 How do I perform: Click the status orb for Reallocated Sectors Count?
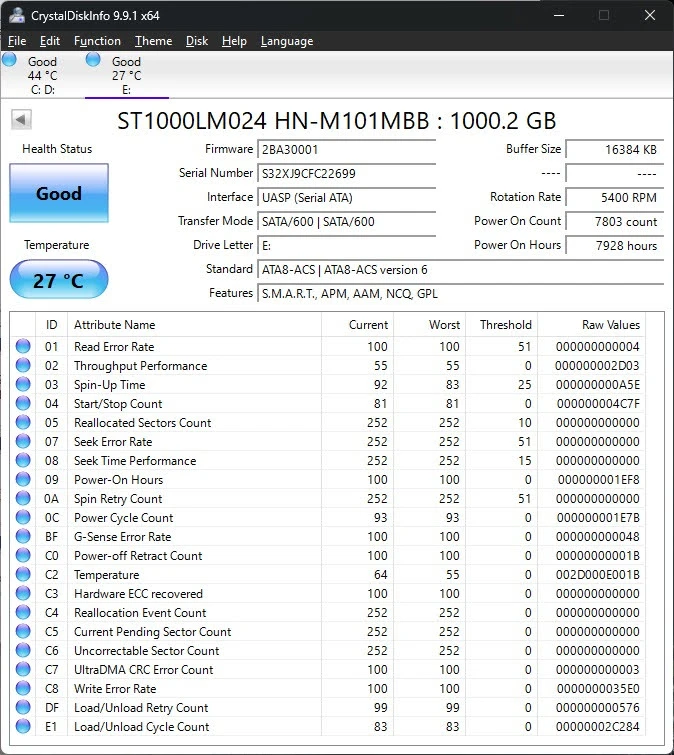[23, 422]
